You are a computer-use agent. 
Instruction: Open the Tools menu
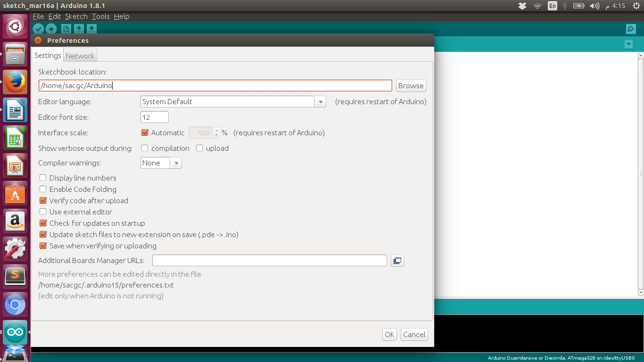[101, 16]
